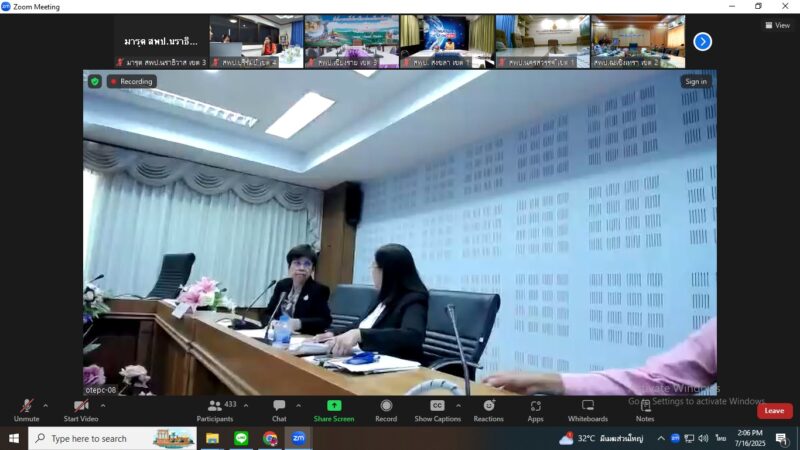
Task: Show next page of participant thumbnails
Action: point(702,41)
